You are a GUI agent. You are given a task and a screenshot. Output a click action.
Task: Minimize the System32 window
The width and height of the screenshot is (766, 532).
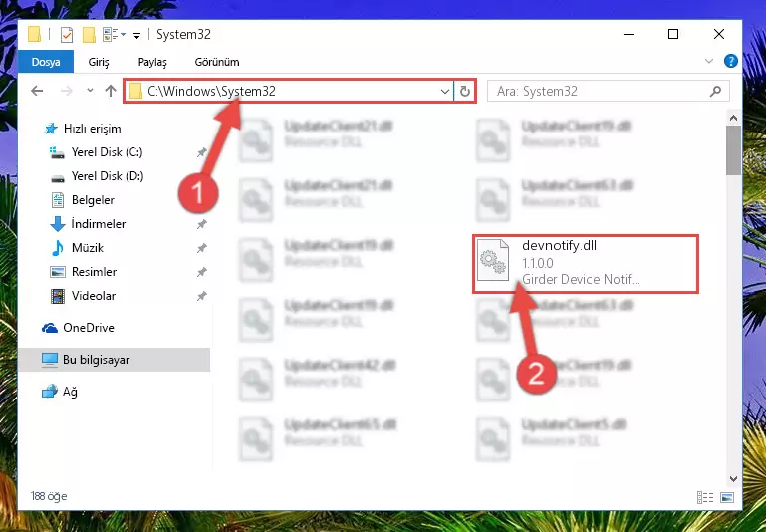[x=629, y=34]
